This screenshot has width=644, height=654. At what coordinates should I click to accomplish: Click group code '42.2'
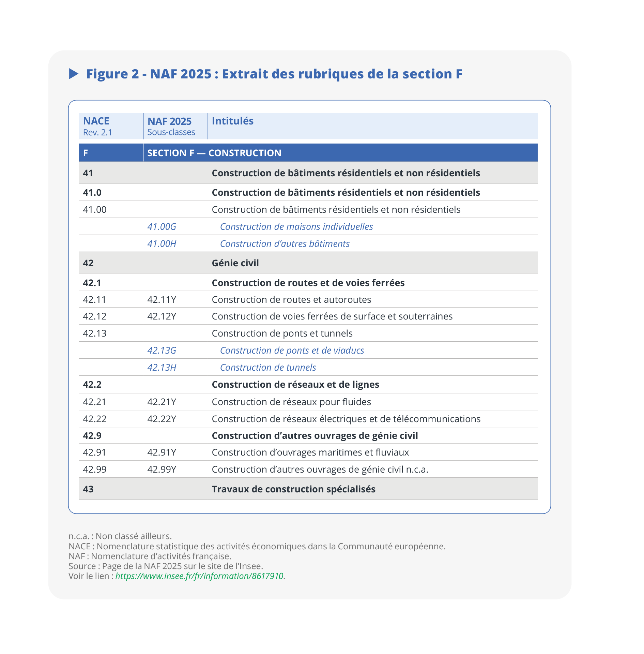(x=92, y=384)
